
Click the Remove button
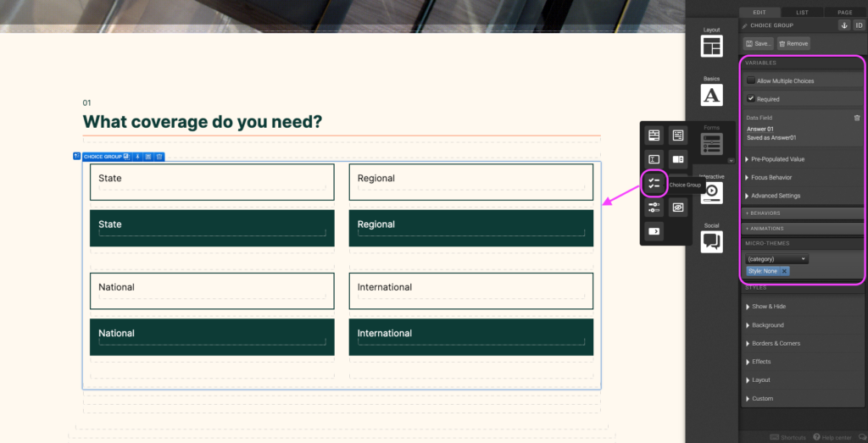tap(793, 43)
